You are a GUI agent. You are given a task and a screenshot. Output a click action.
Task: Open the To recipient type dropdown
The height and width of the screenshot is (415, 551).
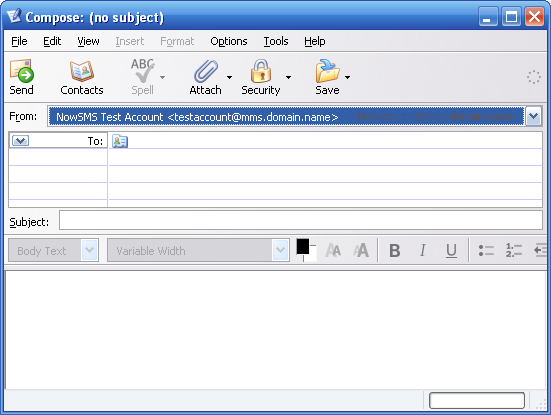point(20,141)
